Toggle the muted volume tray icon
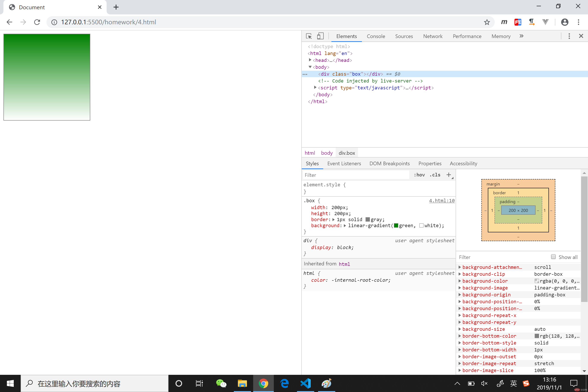This screenshot has width=588, height=392. (x=484, y=383)
